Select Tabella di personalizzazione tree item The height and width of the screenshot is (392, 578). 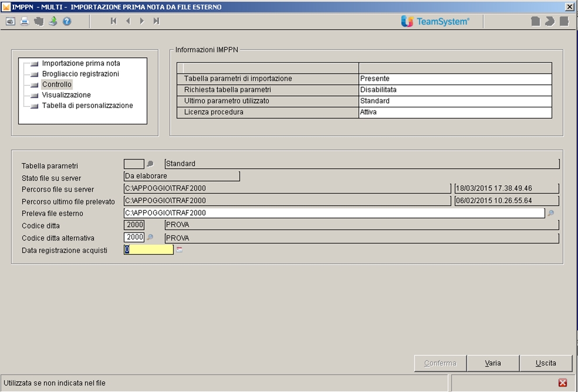coord(87,105)
